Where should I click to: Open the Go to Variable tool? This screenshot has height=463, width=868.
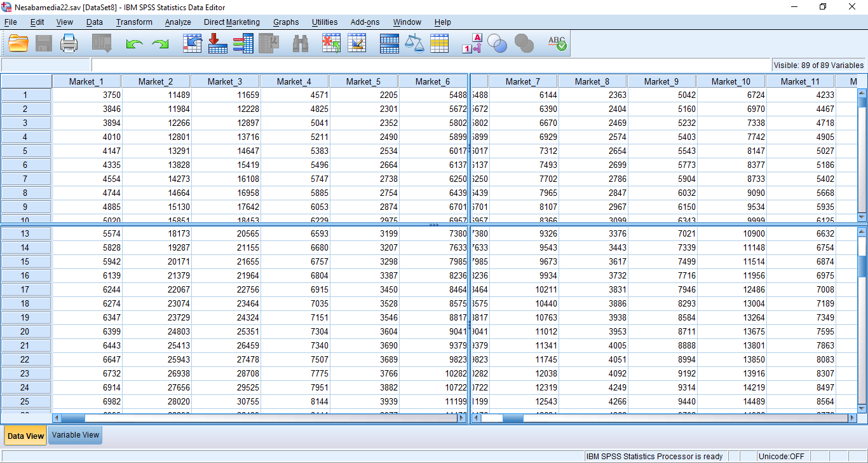click(x=217, y=43)
